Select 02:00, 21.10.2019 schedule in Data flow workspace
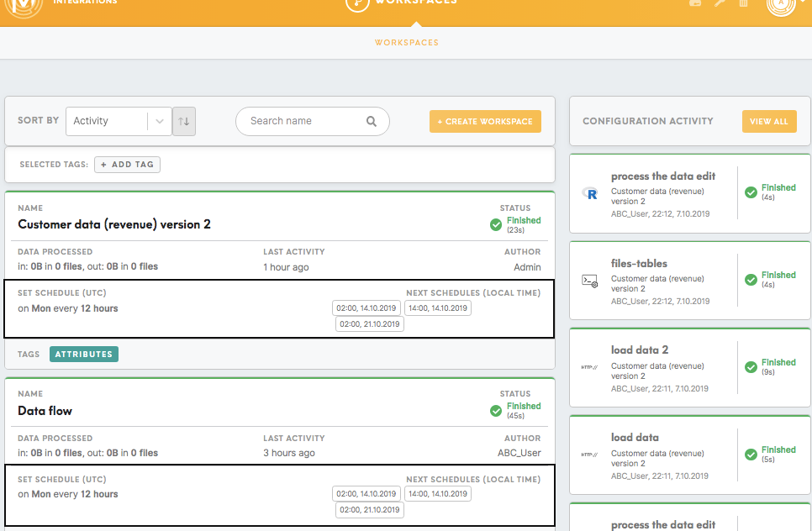812x531 pixels. [x=370, y=510]
